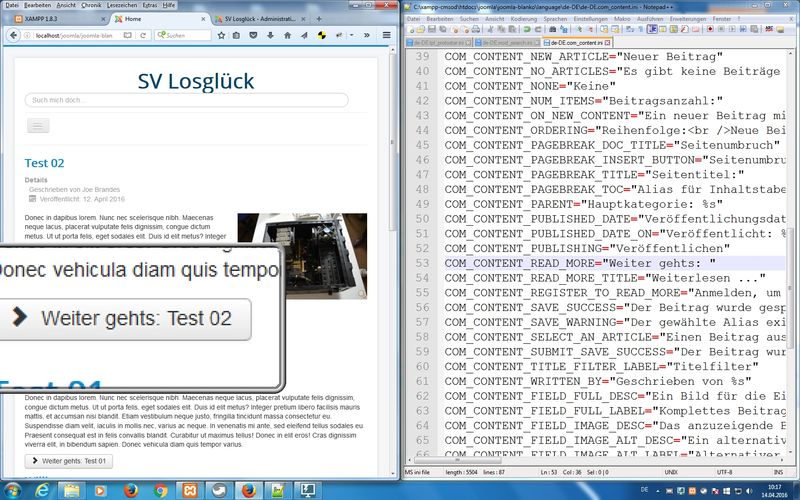800x500 pixels.
Task: Open Firefox hamburger menu
Action: point(386,35)
